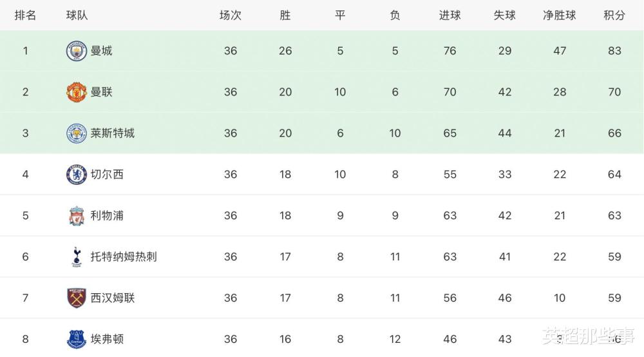
Task: Select the Tottenham Hotspur cockerel logo
Action: pos(77,256)
